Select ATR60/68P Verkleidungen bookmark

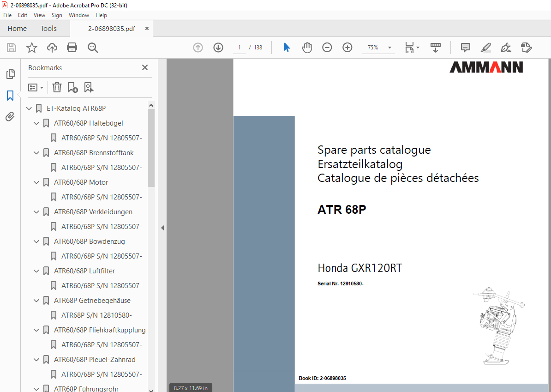tap(93, 211)
